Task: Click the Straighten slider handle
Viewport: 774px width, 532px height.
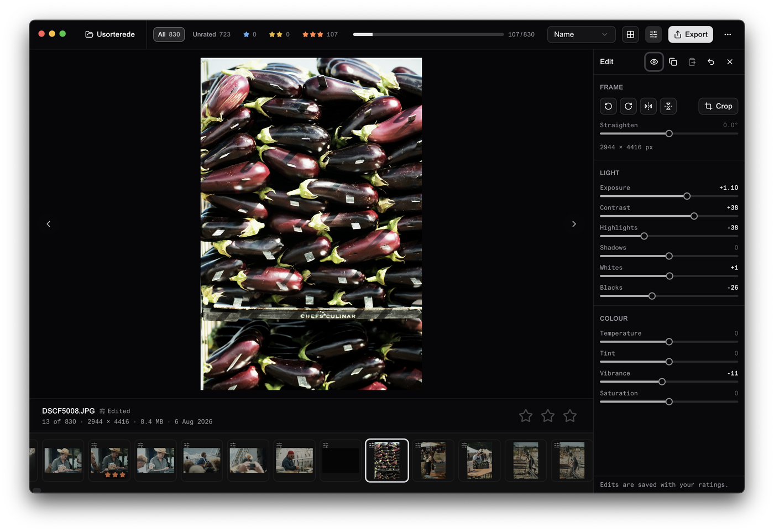Action: tap(669, 134)
